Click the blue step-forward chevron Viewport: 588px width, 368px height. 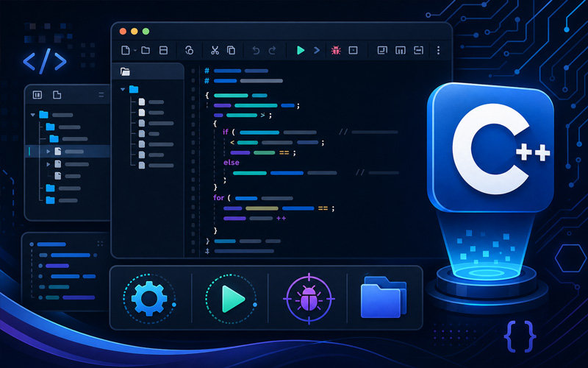(317, 50)
